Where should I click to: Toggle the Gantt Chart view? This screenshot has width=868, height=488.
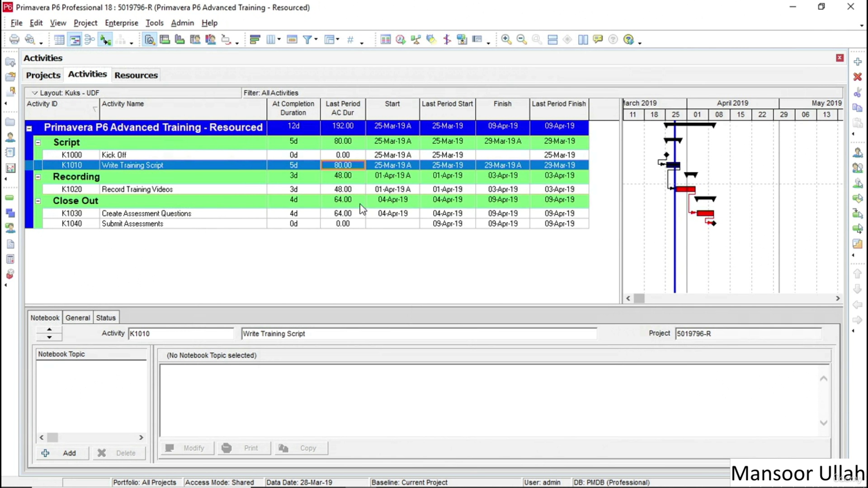click(x=75, y=40)
